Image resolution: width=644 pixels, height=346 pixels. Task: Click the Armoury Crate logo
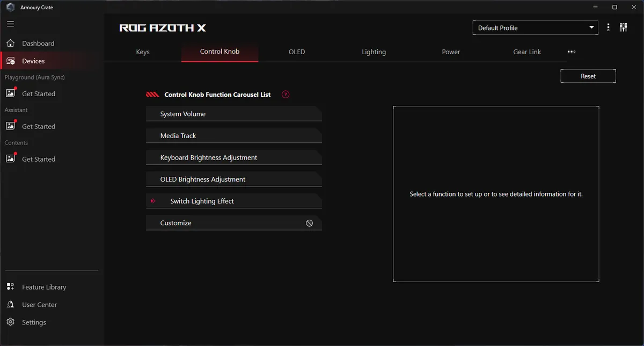point(9,7)
